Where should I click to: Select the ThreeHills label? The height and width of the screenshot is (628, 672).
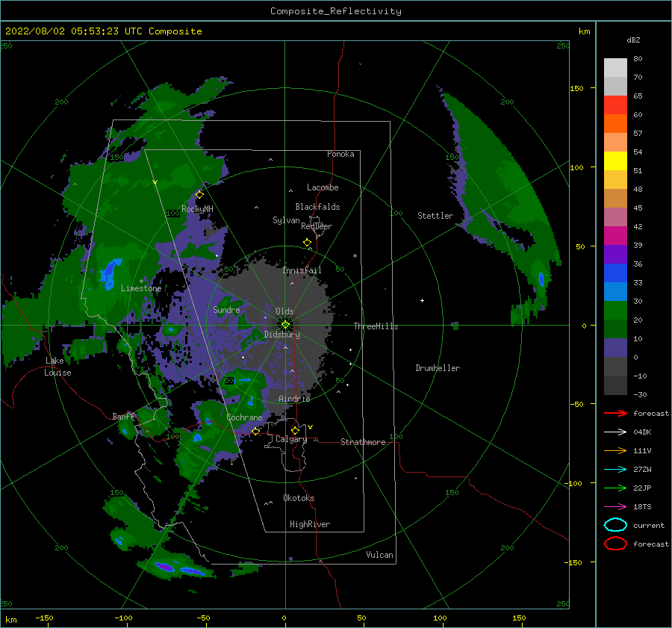point(376,326)
